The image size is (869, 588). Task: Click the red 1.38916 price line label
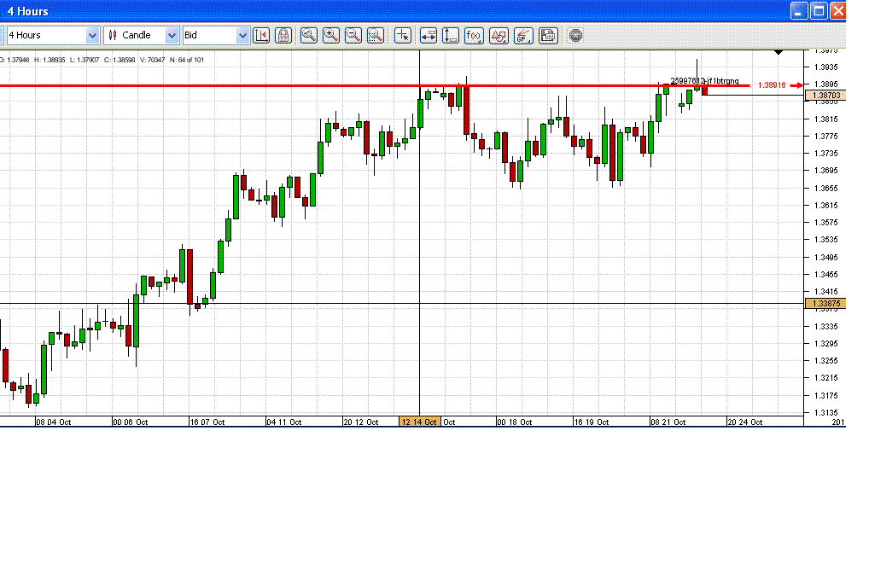tap(772, 85)
